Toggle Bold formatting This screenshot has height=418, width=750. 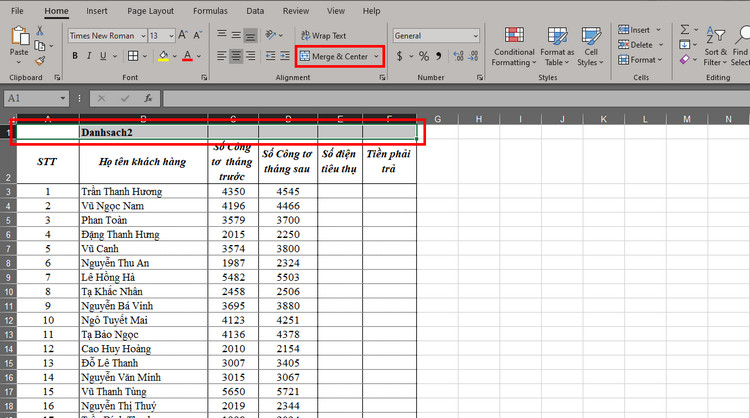point(75,56)
